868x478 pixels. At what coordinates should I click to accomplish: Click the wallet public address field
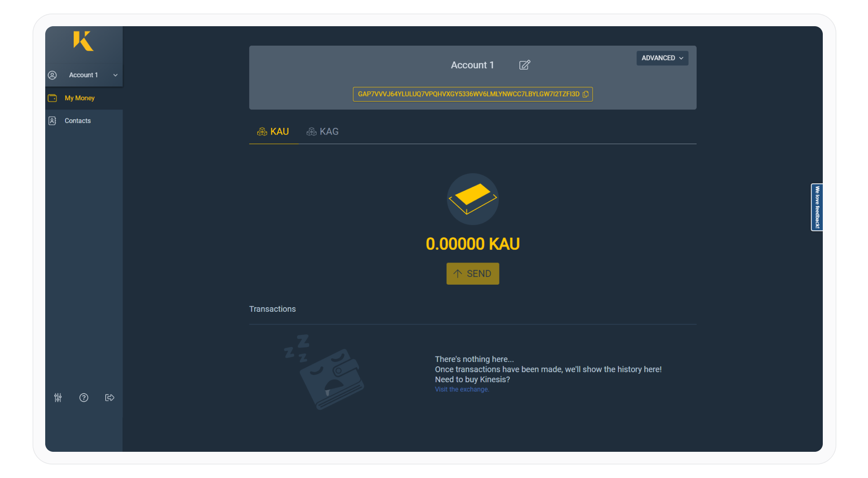tap(468, 94)
